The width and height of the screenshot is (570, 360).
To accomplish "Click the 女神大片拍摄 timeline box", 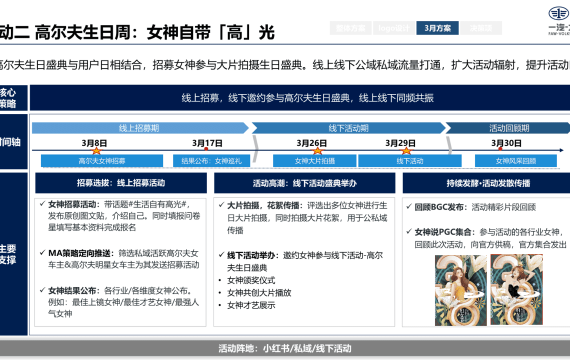I will [314, 161].
